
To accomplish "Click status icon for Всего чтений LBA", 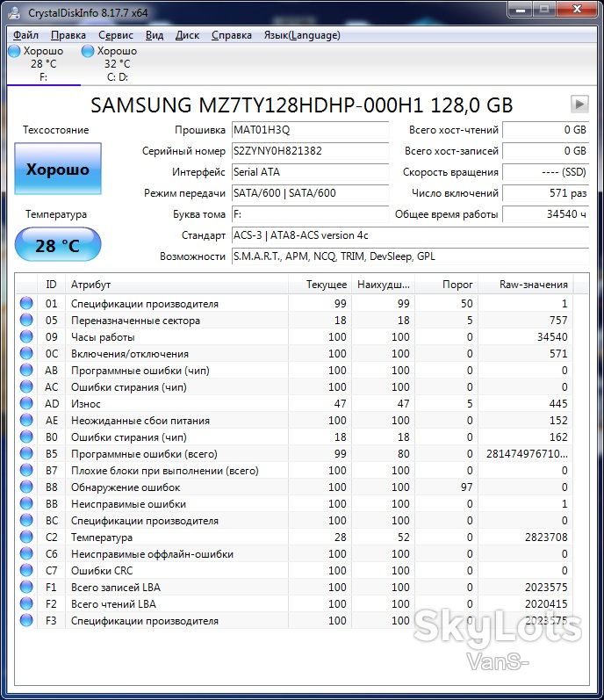I will (26, 603).
